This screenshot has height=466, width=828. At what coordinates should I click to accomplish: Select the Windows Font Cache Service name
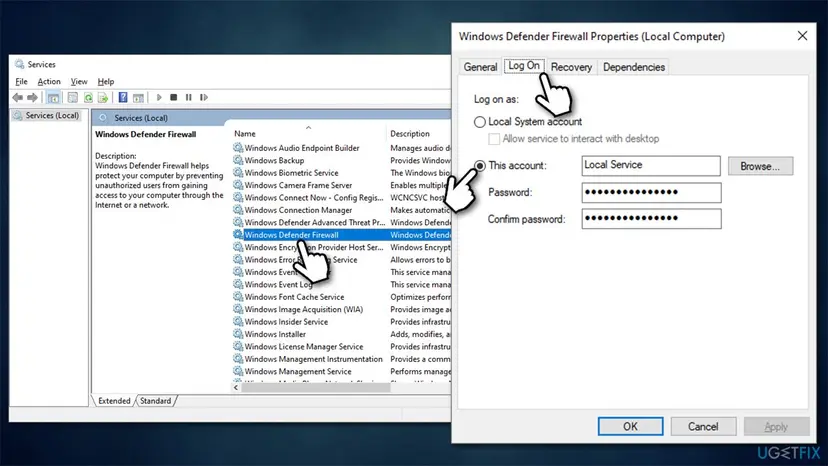pyautogui.click(x=294, y=297)
